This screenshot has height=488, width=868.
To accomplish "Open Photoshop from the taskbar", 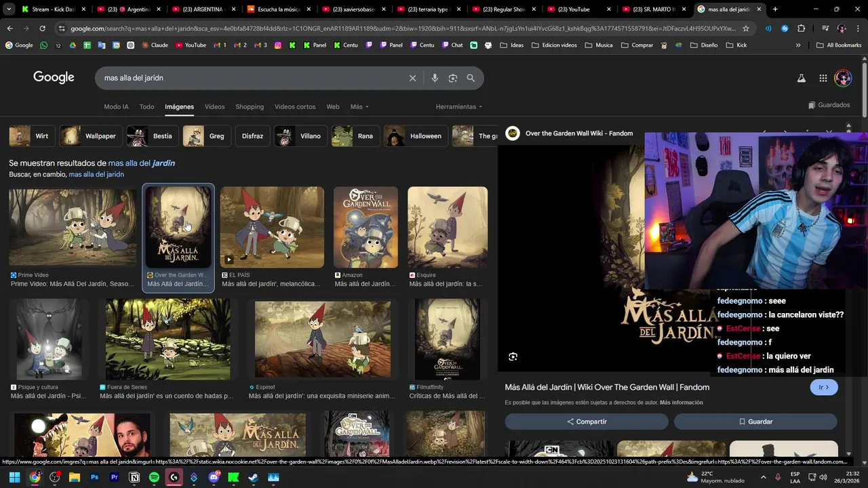I will pyautogui.click(x=94, y=477).
